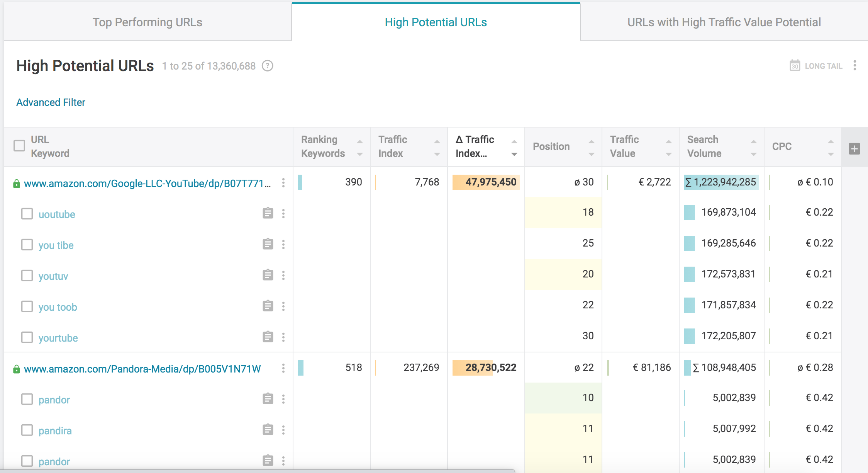Open the three-dot table options menu
The width and height of the screenshot is (868, 473).
(855, 65)
